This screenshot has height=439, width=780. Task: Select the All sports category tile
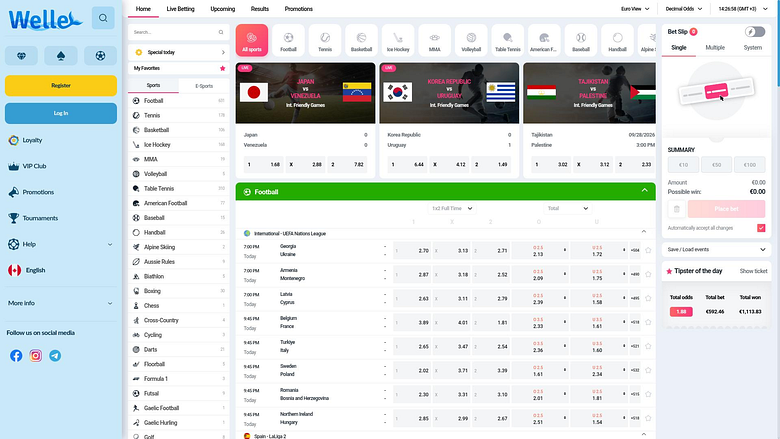[x=252, y=40]
